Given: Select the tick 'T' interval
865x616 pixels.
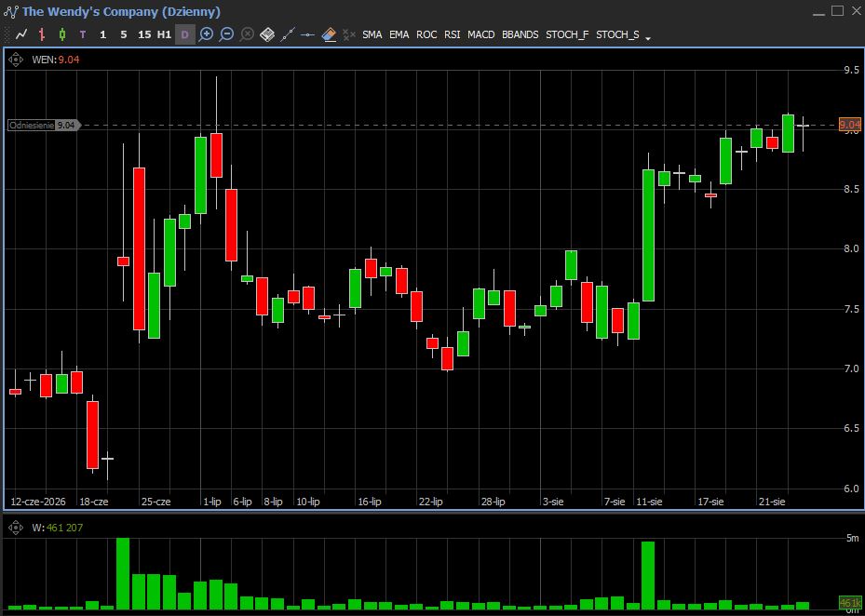Looking at the screenshot, I should pos(83,34).
